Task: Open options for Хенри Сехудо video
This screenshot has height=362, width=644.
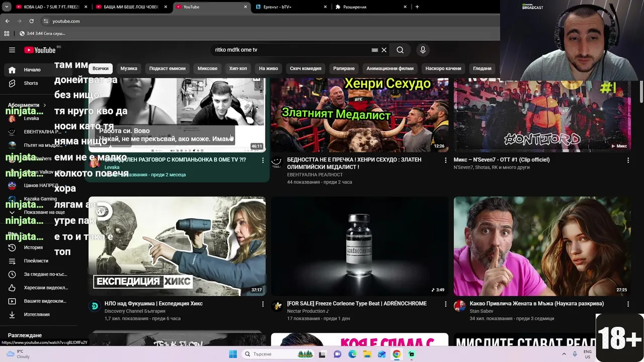Action: (x=445, y=160)
